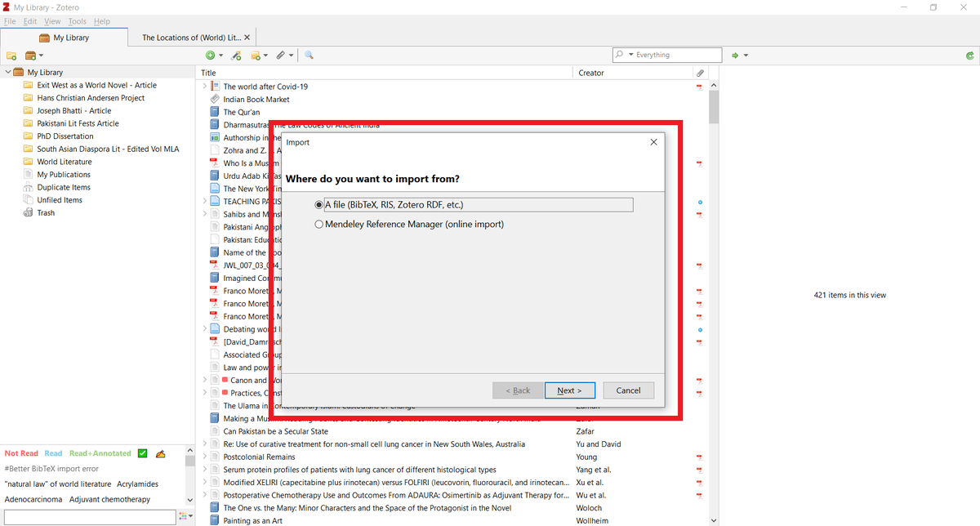Filter by the blue 'Read' tag
Screen dimensions: 980x526
[53, 453]
